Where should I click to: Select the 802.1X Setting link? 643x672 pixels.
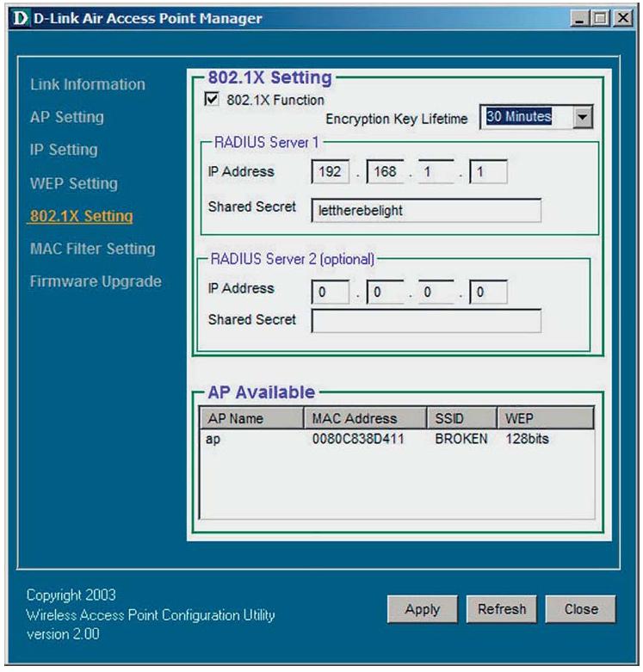click(81, 216)
